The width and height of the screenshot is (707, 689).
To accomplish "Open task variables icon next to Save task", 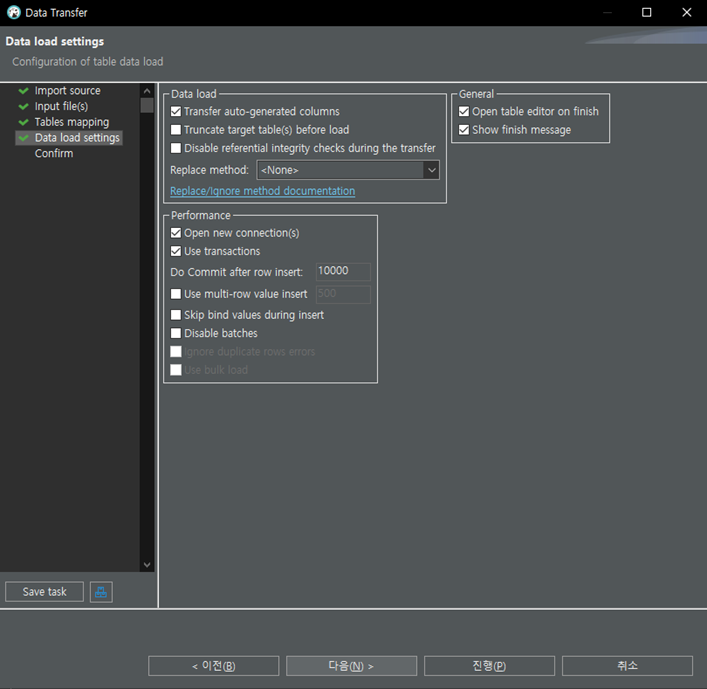I will point(101,592).
